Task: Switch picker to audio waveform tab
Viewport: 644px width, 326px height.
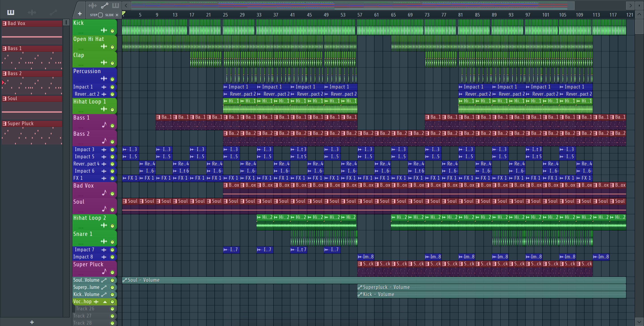Action: coord(32,12)
